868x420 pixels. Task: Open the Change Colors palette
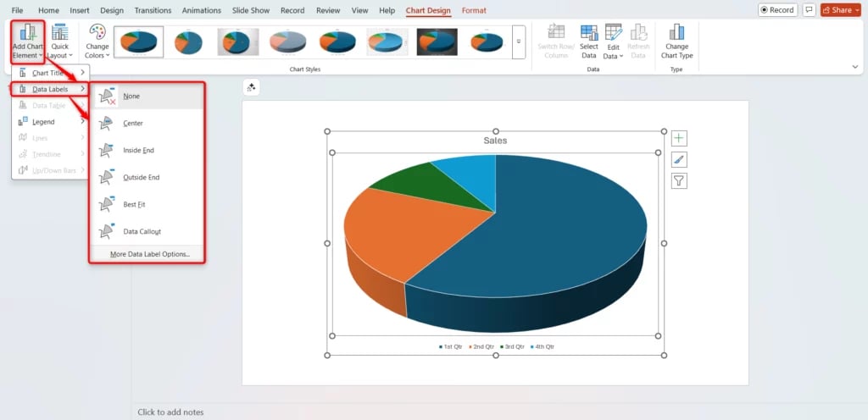97,41
